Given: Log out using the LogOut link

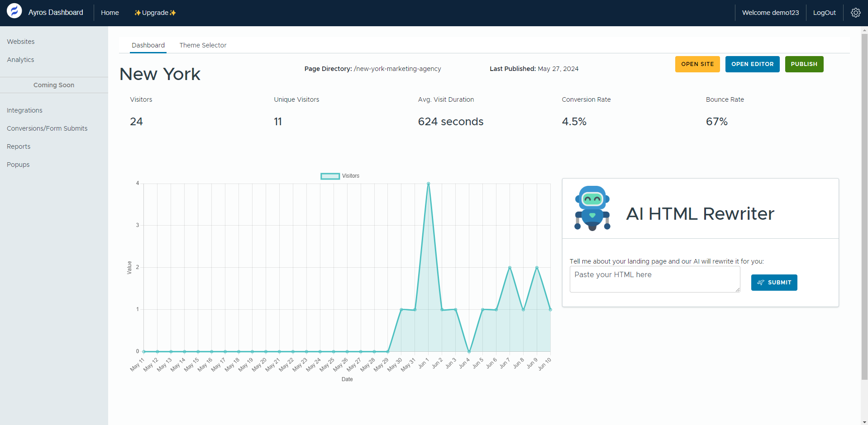Looking at the screenshot, I should 824,13.
